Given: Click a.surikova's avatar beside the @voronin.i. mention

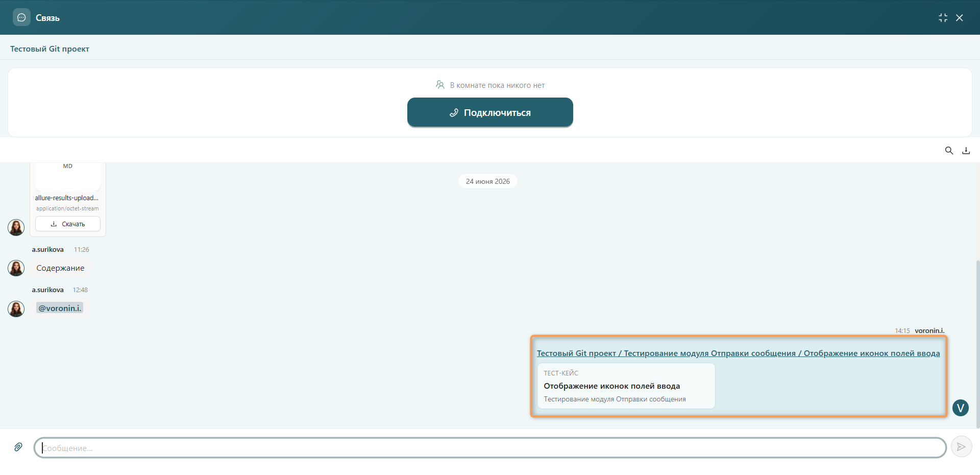Looking at the screenshot, I should 16,308.
